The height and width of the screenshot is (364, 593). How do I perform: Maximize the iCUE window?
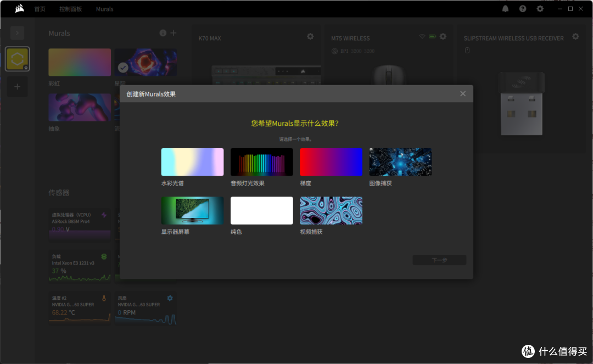(570, 9)
